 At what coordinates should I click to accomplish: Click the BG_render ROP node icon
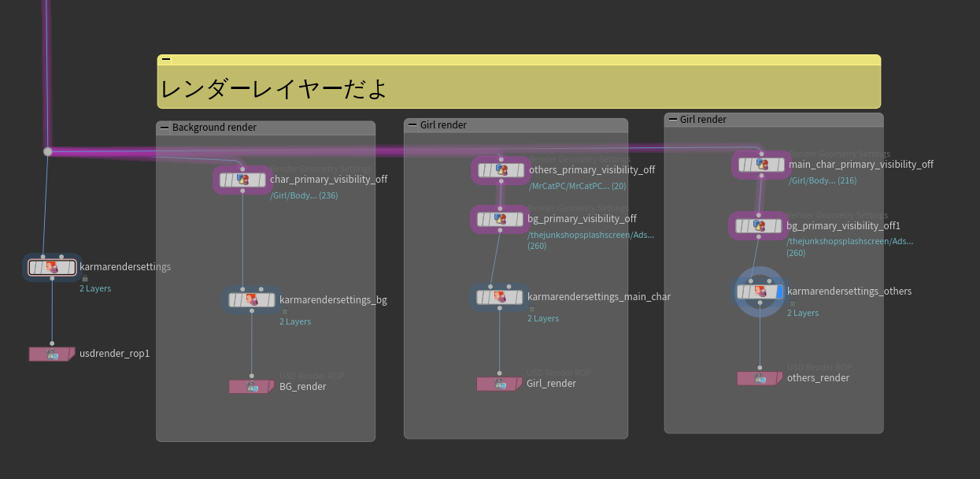coord(252,387)
